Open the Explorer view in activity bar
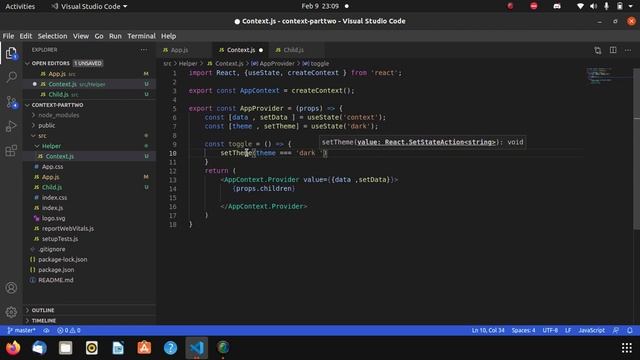Image resolution: width=640 pixels, height=360 pixels. [x=11, y=53]
